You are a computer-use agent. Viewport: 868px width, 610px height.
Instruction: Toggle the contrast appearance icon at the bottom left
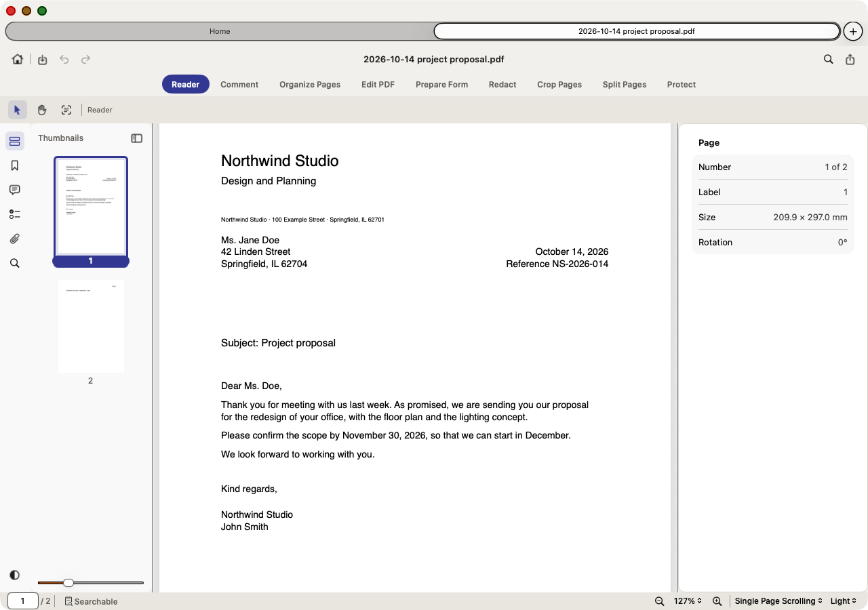point(15,575)
